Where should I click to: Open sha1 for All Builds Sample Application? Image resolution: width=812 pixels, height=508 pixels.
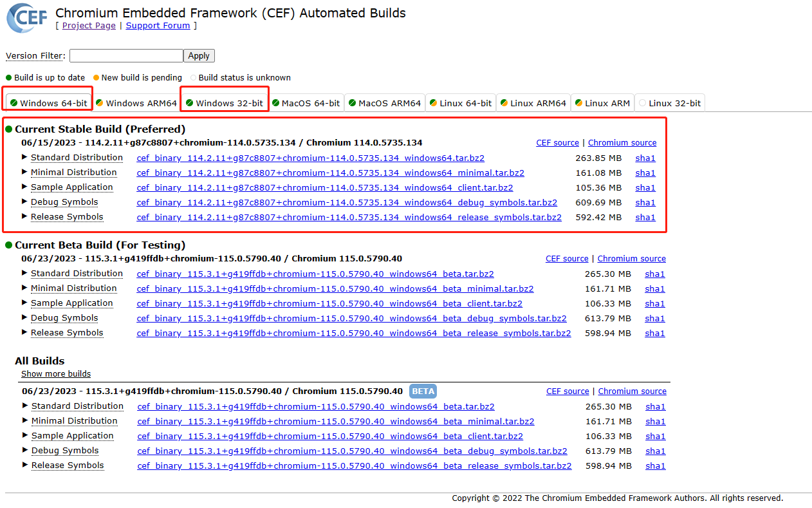(656, 437)
